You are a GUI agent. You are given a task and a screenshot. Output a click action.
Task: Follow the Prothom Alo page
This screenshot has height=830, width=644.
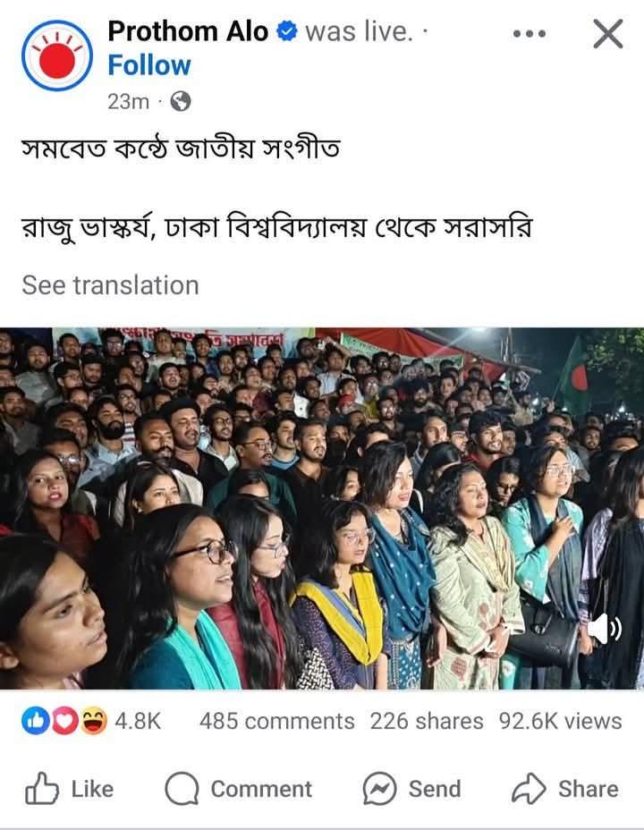click(149, 65)
